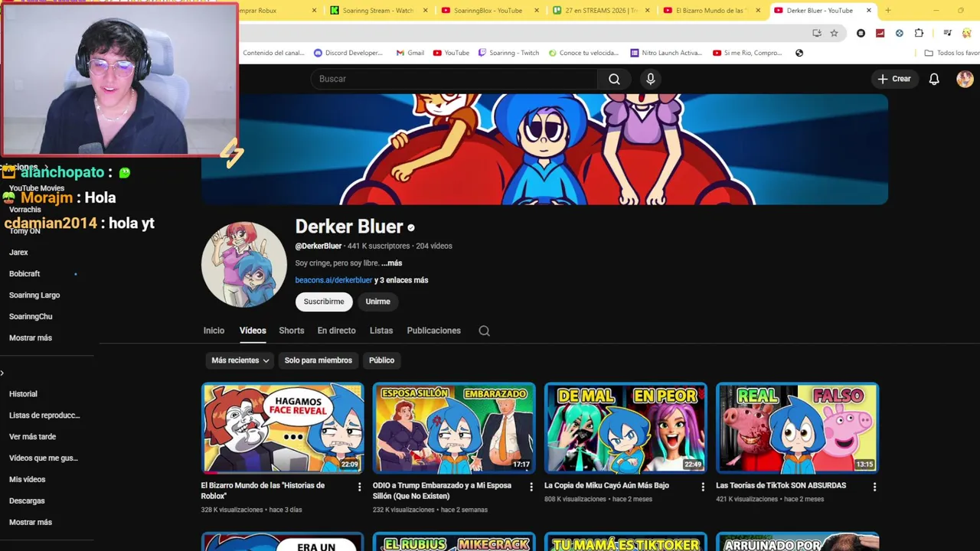The width and height of the screenshot is (980, 551).
Task: Open the Discord Developer bookmark
Action: coord(348,53)
